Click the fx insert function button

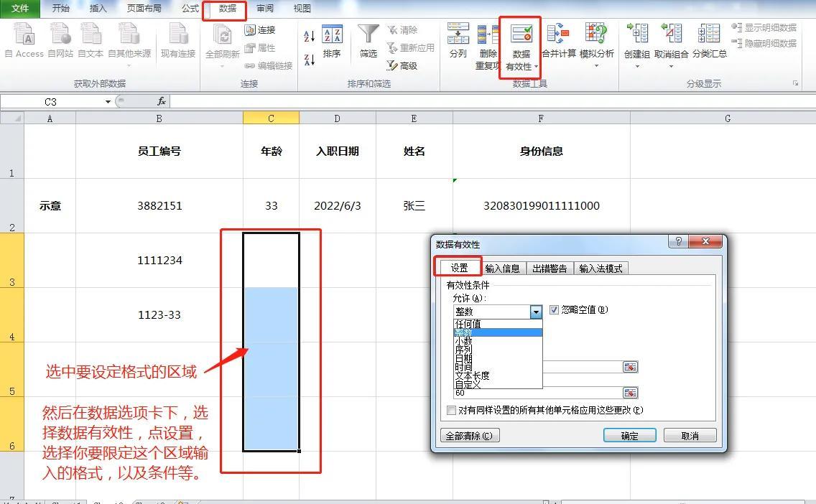point(162,101)
